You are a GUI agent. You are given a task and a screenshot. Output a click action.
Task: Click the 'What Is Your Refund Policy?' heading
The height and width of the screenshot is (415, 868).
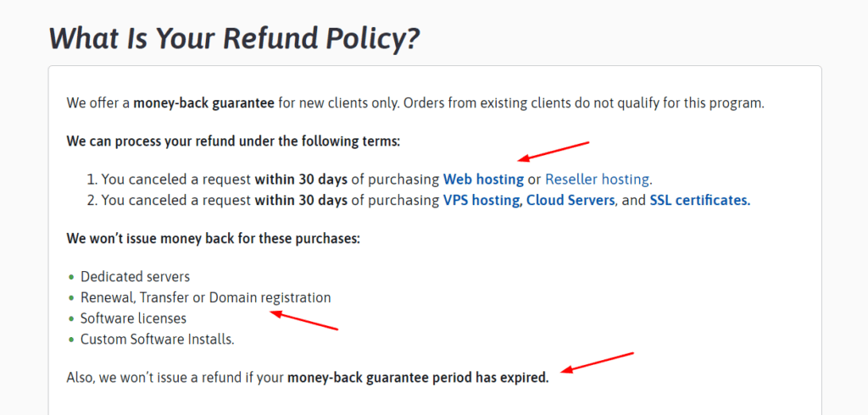(x=234, y=37)
